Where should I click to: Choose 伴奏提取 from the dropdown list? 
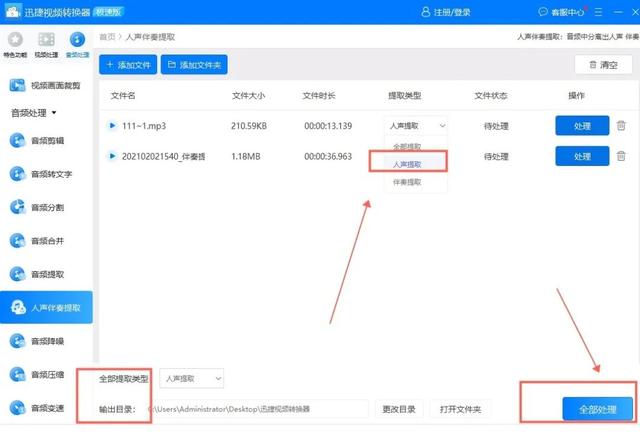(407, 182)
